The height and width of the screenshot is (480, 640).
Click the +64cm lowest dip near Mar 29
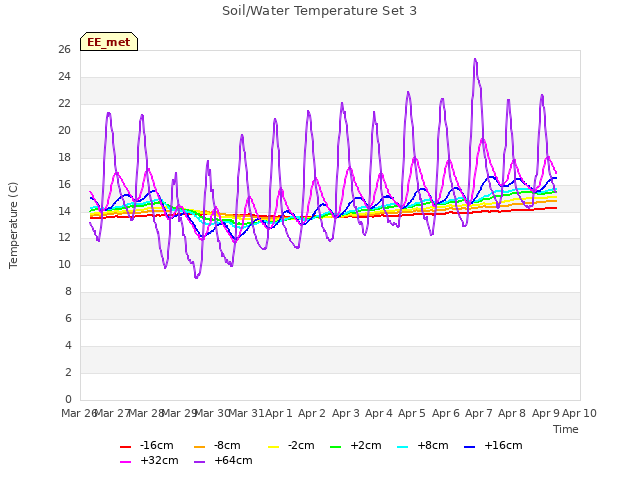196,278
